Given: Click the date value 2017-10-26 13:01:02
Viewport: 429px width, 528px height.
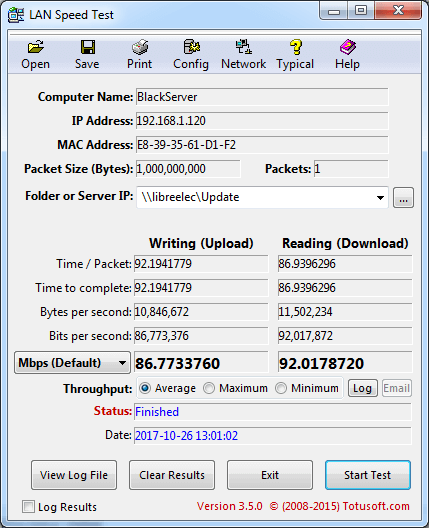Looking at the screenshot, I should click(186, 436).
